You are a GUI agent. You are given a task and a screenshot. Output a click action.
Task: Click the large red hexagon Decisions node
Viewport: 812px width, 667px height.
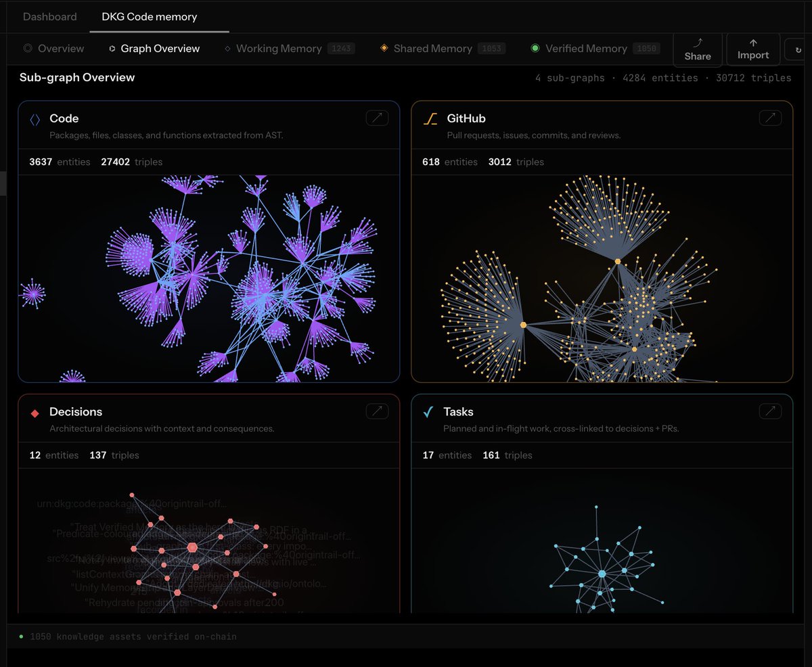tap(192, 547)
